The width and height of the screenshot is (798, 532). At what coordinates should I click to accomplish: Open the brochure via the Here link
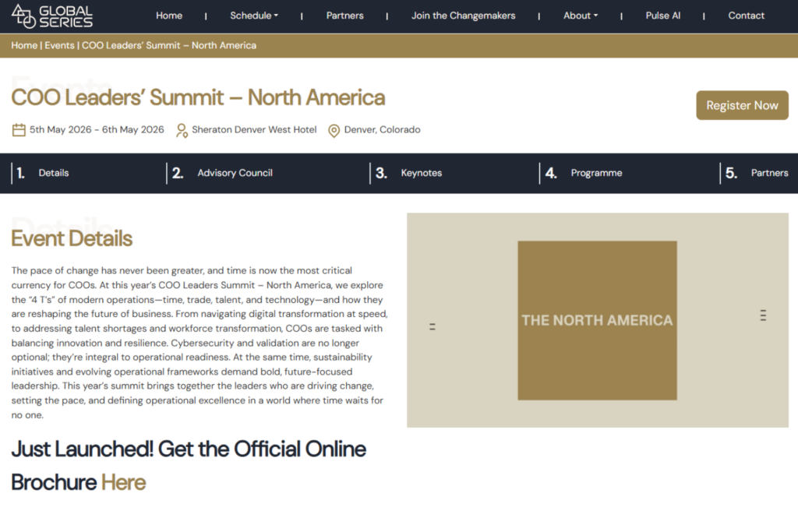124,482
